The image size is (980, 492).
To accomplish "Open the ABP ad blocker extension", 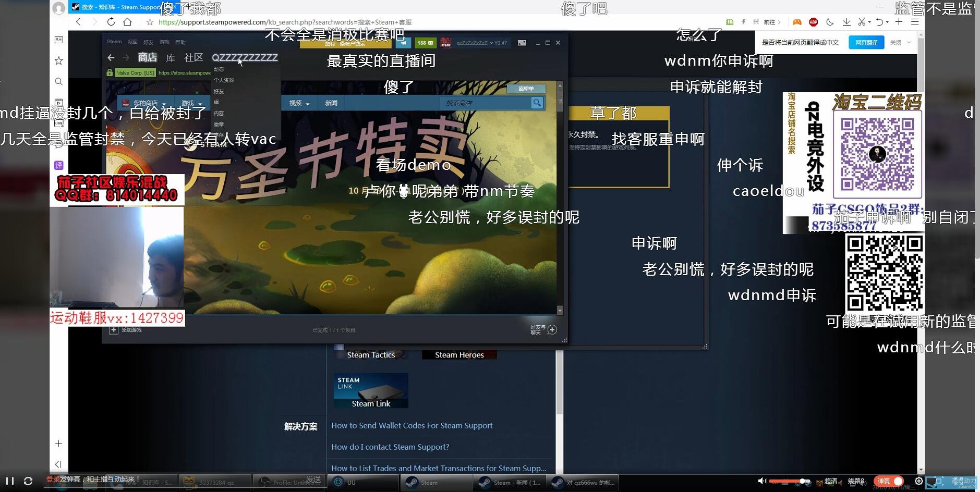I will click(x=813, y=22).
